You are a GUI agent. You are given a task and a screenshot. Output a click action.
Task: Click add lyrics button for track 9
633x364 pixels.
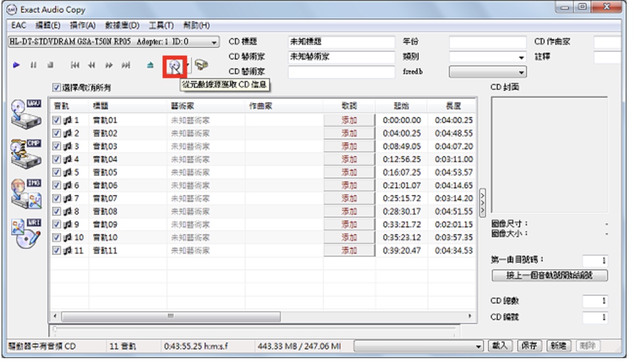click(349, 224)
